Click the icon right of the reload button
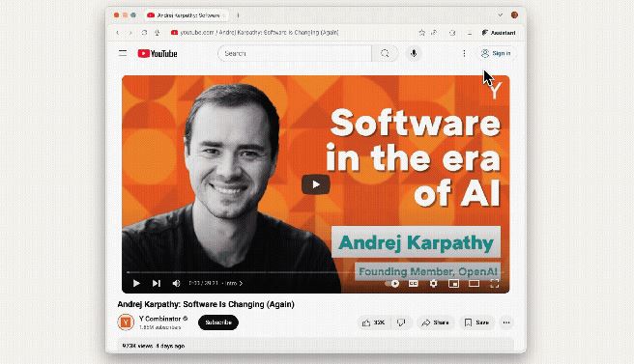This screenshot has height=364, width=634. click(x=157, y=33)
